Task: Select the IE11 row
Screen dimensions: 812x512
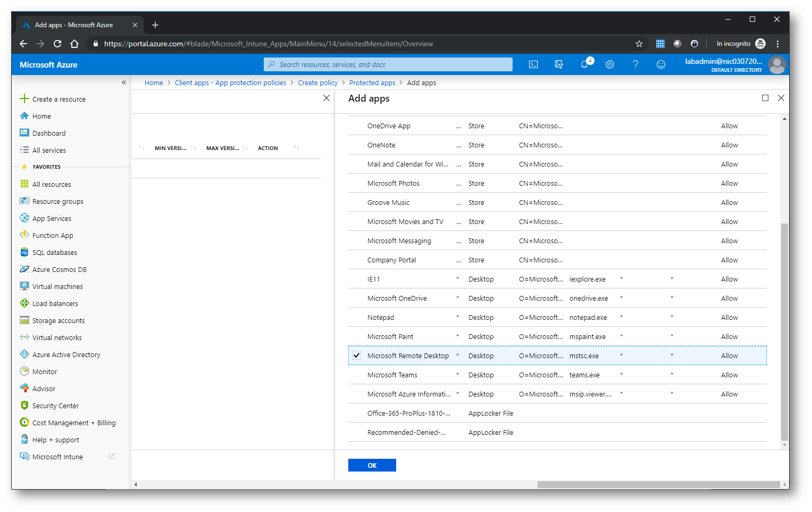Action: (557, 279)
